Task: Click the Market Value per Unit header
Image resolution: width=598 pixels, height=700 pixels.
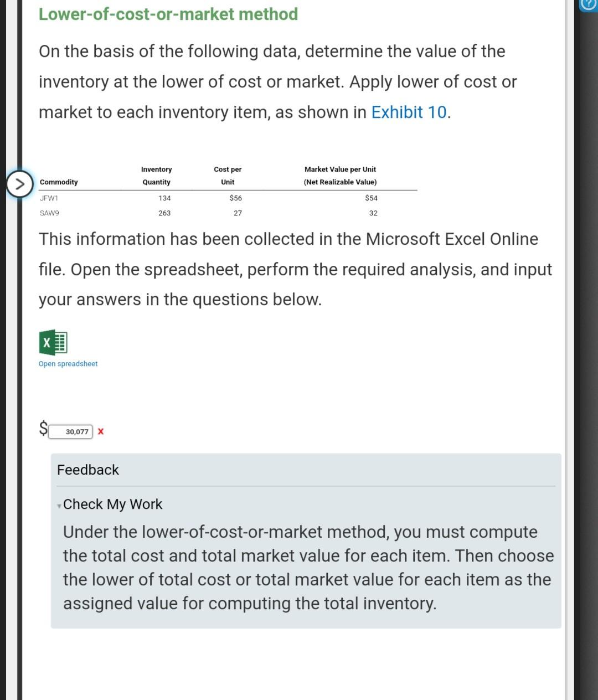Action: pyautogui.click(x=339, y=169)
